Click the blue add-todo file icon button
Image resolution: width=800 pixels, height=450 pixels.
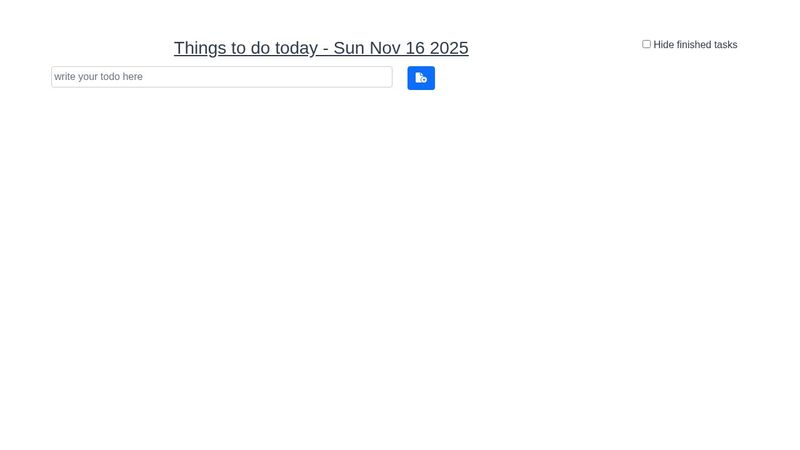pos(421,78)
